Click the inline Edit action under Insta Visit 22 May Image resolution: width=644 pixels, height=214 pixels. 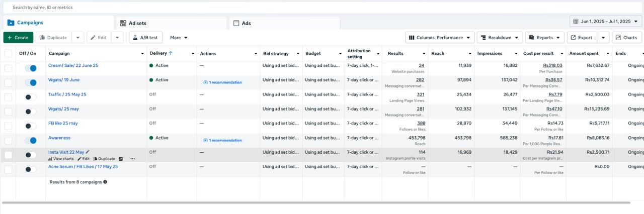coord(84,159)
